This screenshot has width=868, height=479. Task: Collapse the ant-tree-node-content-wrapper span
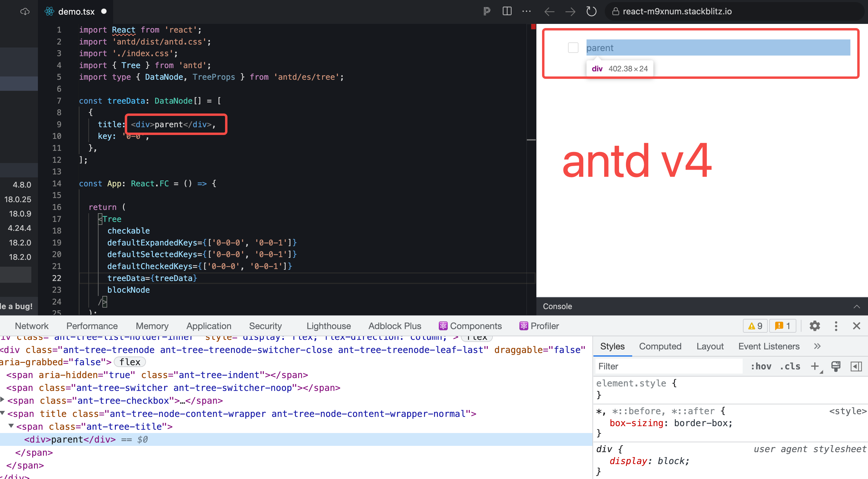tap(3, 414)
